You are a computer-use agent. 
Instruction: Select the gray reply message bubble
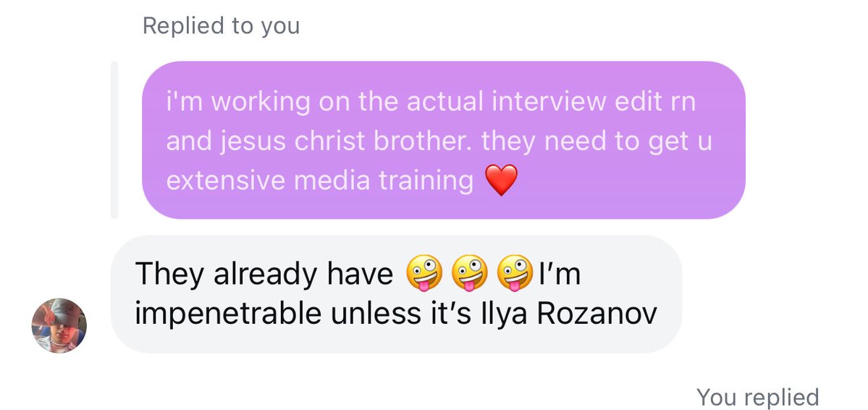[397, 293]
